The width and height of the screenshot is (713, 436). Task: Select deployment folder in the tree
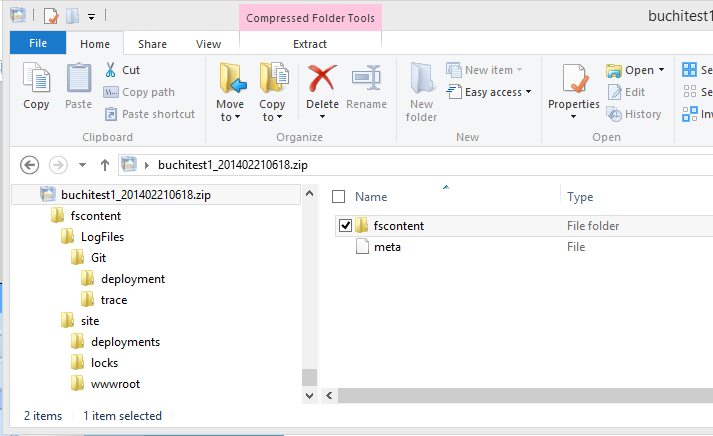pyautogui.click(x=133, y=279)
